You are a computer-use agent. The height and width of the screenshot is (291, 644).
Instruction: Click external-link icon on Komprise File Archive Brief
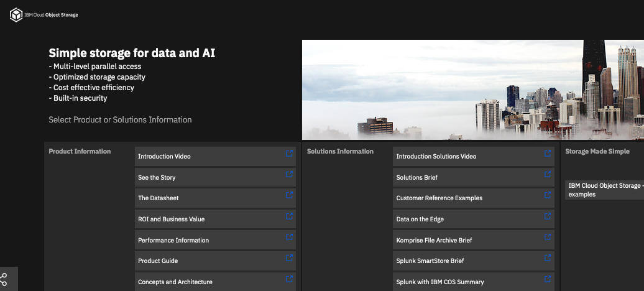[x=548, y=237]
